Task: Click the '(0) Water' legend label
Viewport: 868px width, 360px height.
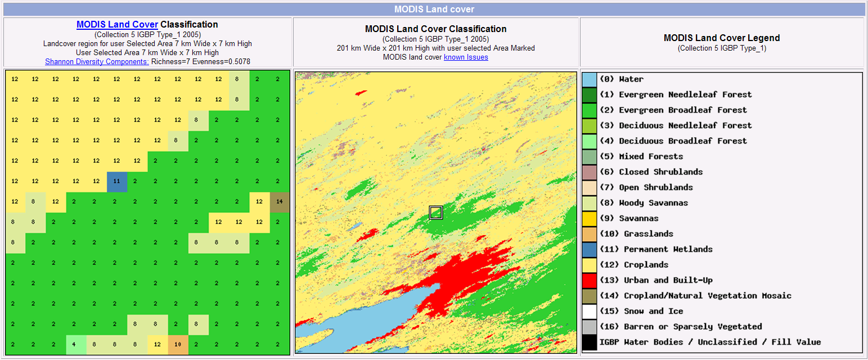Action: click(622, 79)
